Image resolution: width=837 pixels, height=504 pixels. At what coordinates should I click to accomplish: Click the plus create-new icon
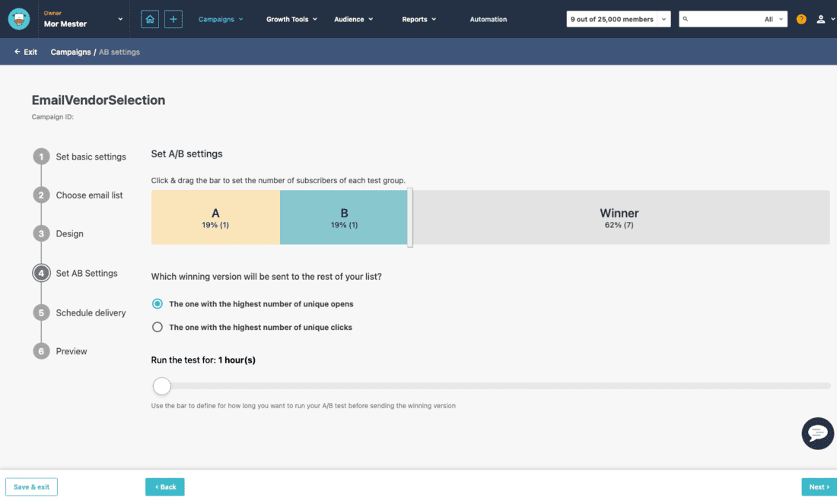pyautogui.click(x=173, y=19)
